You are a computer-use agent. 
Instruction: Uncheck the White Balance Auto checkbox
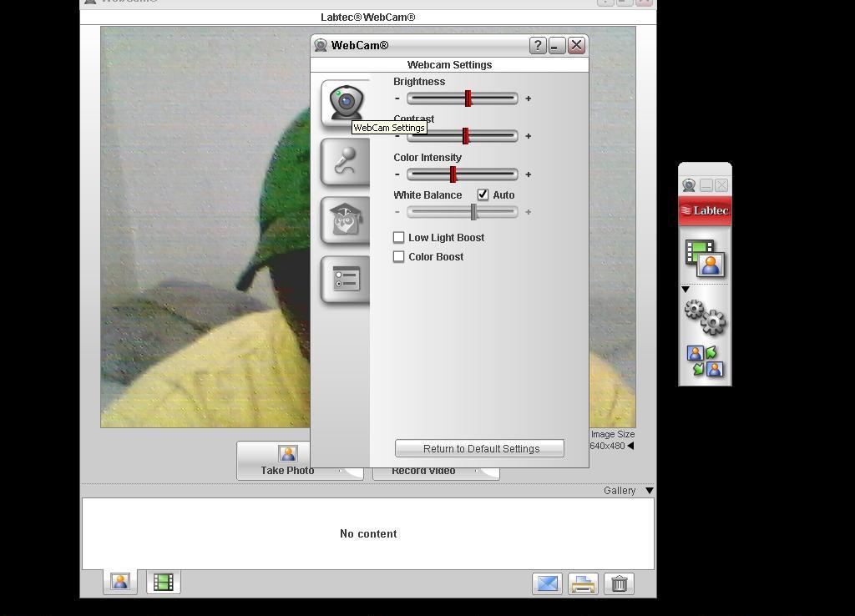(x=483, y=194)
